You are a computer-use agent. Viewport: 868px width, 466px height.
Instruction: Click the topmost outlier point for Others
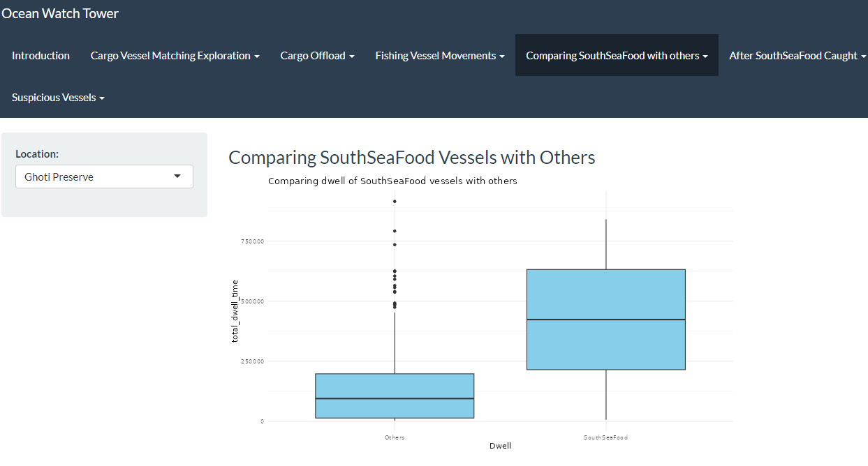(395, 202)
